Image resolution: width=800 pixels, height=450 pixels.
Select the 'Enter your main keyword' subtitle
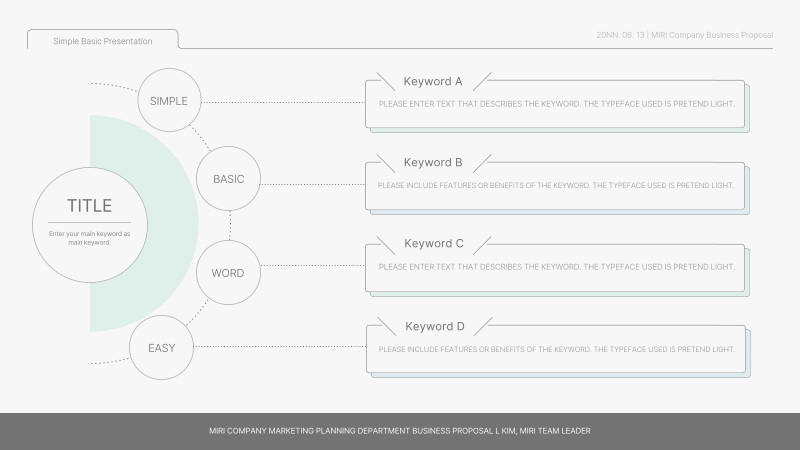[x=89, y=238]
